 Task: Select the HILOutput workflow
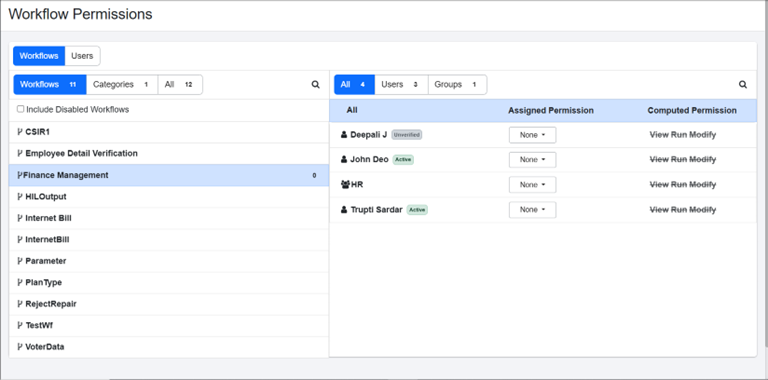(x=169, y=196)
